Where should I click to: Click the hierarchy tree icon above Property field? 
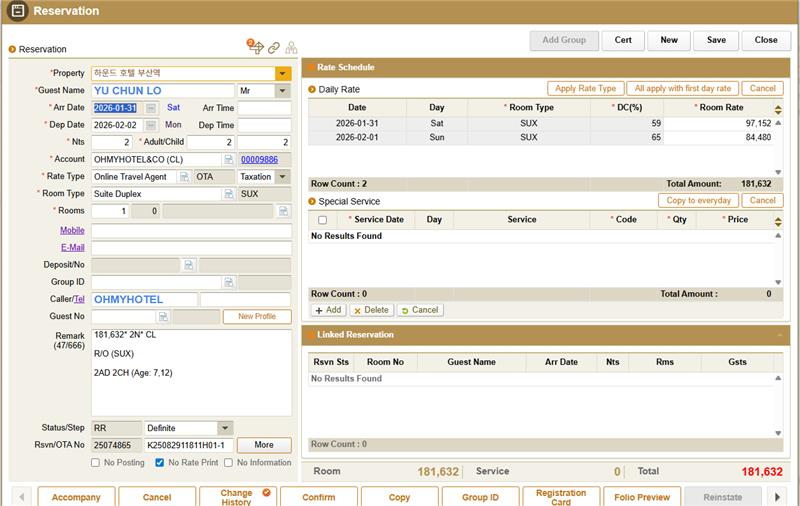point(291,48)
